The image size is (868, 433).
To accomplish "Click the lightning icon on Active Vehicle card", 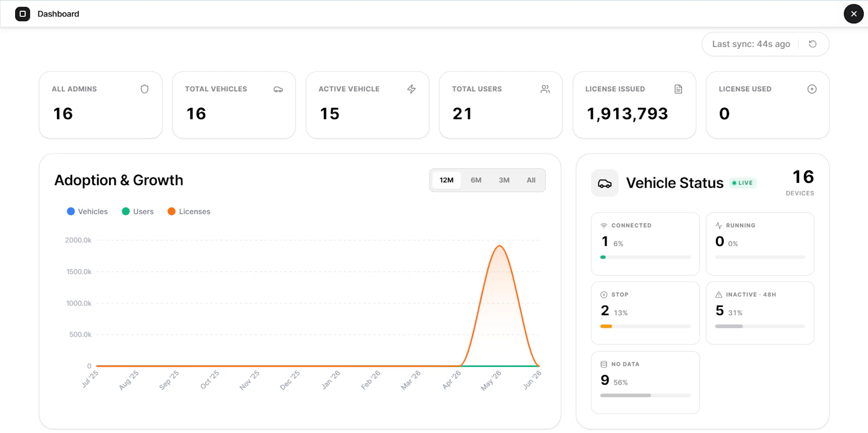I will pos(412,89).
